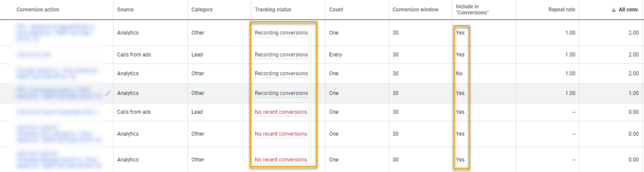Screen dimensions: 644x172
Task: Sort by Conversion action column header
Action: pos(38,9)
